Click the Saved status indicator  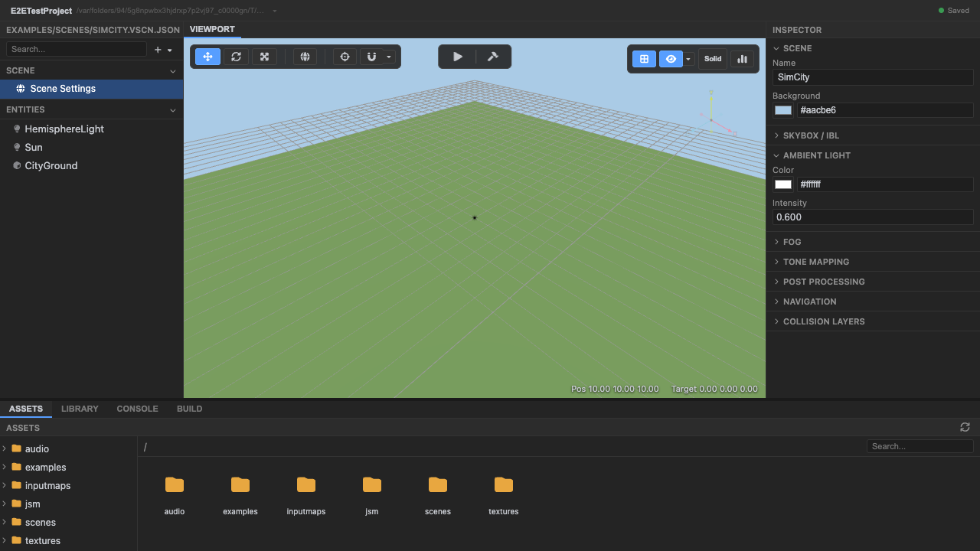[954, 11]
